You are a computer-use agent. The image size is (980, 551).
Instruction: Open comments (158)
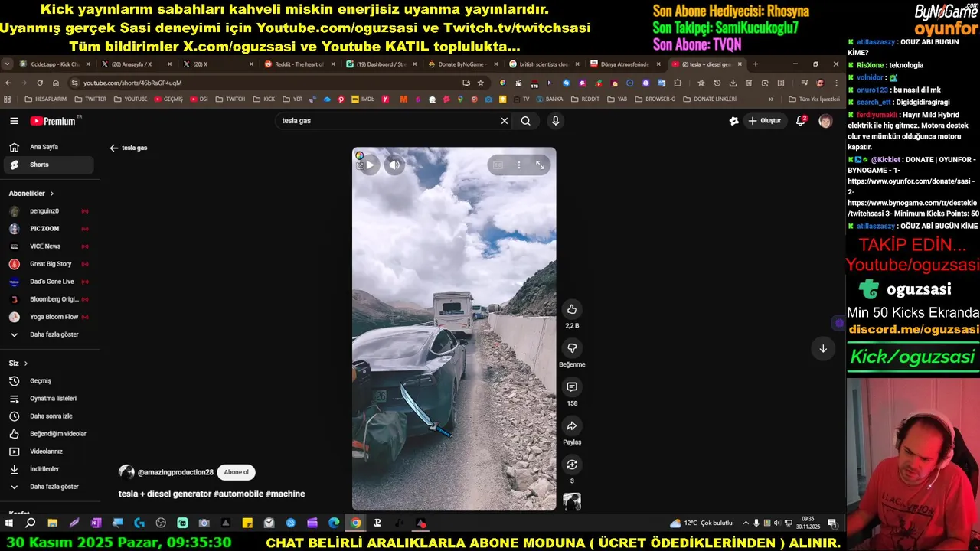pyautogui.click(x=572, y=387)
